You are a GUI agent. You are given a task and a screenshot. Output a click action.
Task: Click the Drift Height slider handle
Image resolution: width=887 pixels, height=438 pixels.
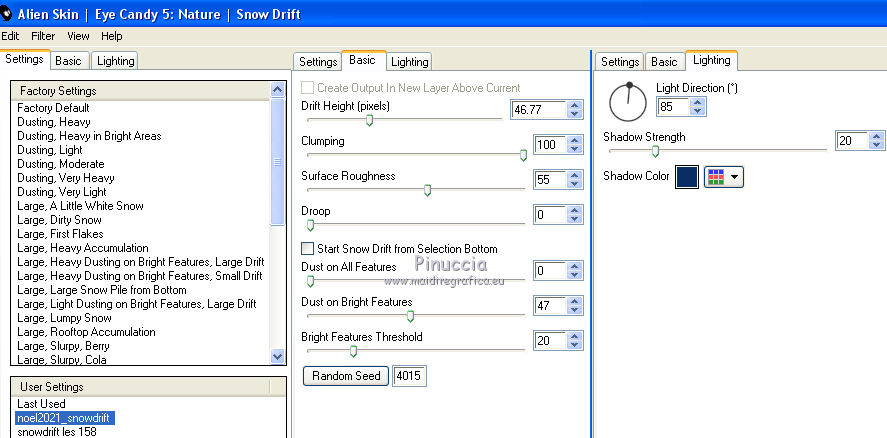[369, 120]
